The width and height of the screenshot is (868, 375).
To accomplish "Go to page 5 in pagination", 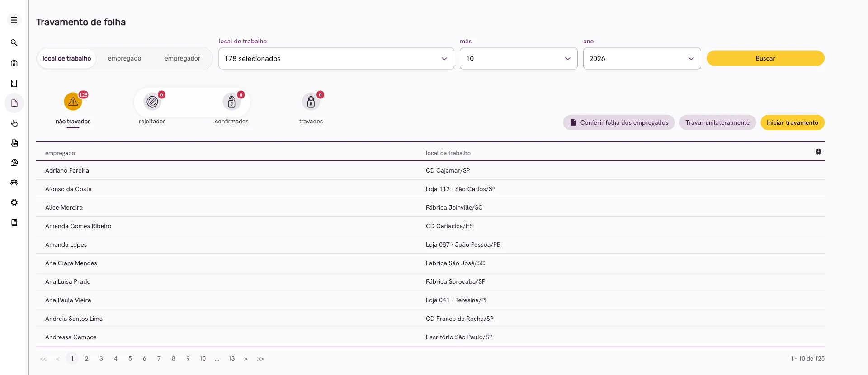I will click(x=130, y=359).
